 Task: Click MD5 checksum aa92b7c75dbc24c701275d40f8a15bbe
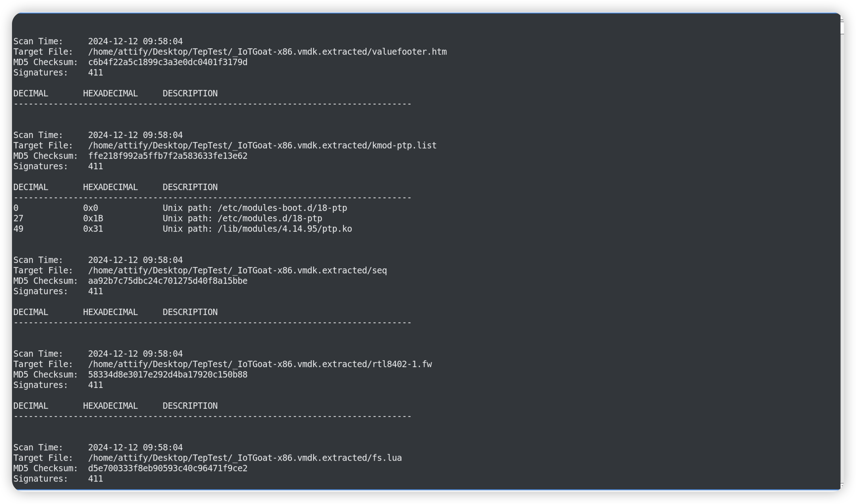click(167, 281)
